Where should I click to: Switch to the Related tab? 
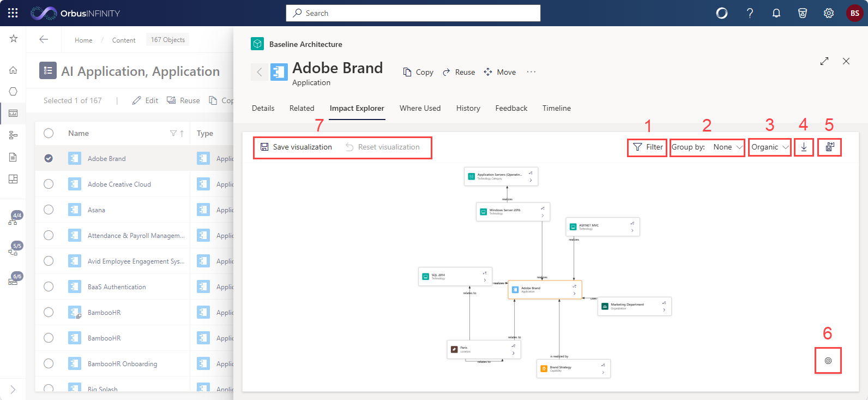(302, 108)
